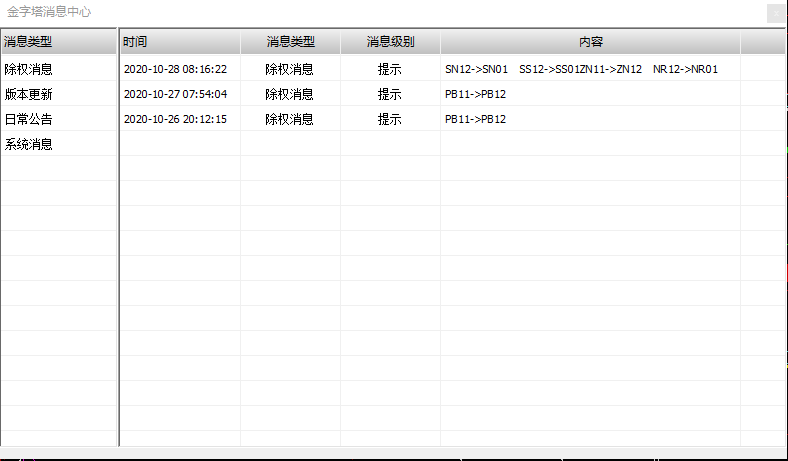Screen dimensions: 788x461
Task: Click 除权消息 type cell in the 2020-10-27 row
Action: tap(289, 94)
